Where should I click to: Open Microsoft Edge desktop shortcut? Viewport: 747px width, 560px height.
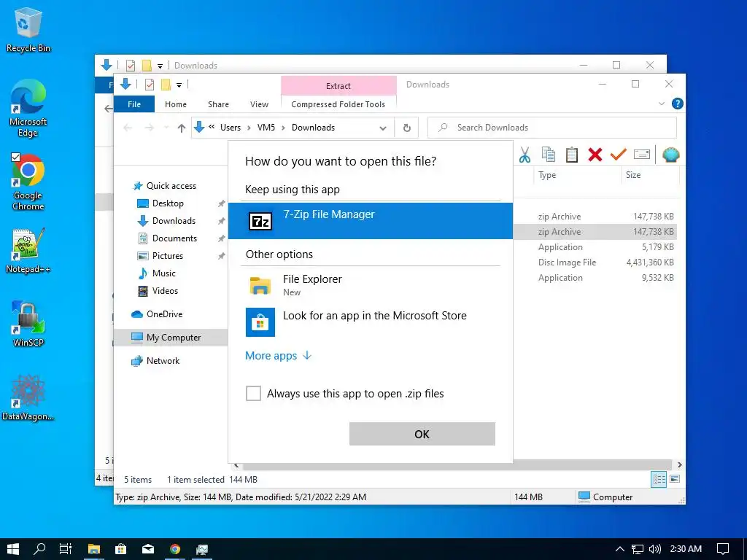tap(28, 109)
